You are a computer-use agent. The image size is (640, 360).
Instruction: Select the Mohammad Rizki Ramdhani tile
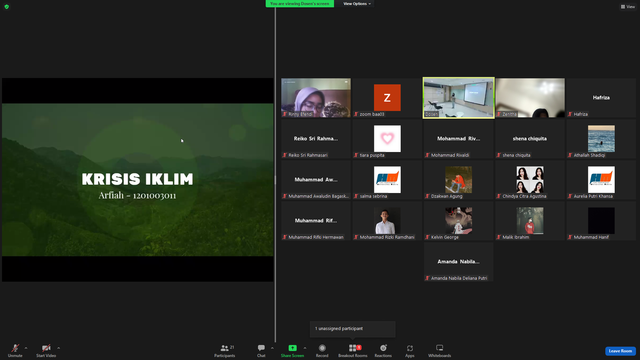(x=387, y=221)
